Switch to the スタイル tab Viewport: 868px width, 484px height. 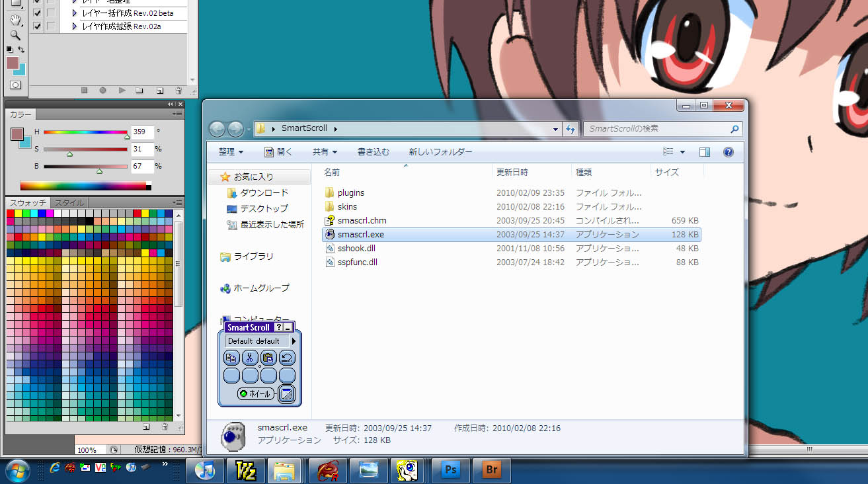69,203
